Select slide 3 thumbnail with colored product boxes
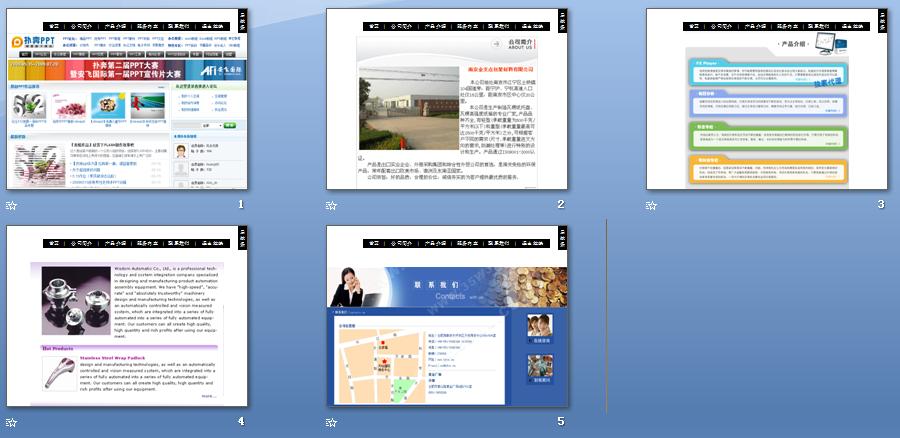 [767, 99]
